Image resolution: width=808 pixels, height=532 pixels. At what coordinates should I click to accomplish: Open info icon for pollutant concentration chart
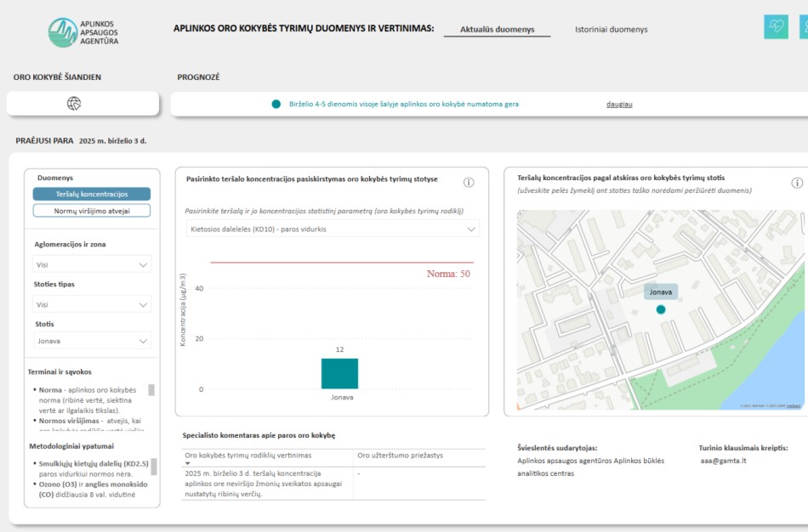(469, 183)
